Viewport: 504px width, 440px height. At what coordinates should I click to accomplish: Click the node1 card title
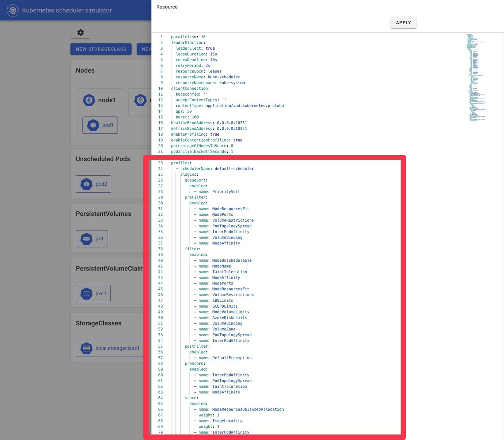(x=107, y=100)
